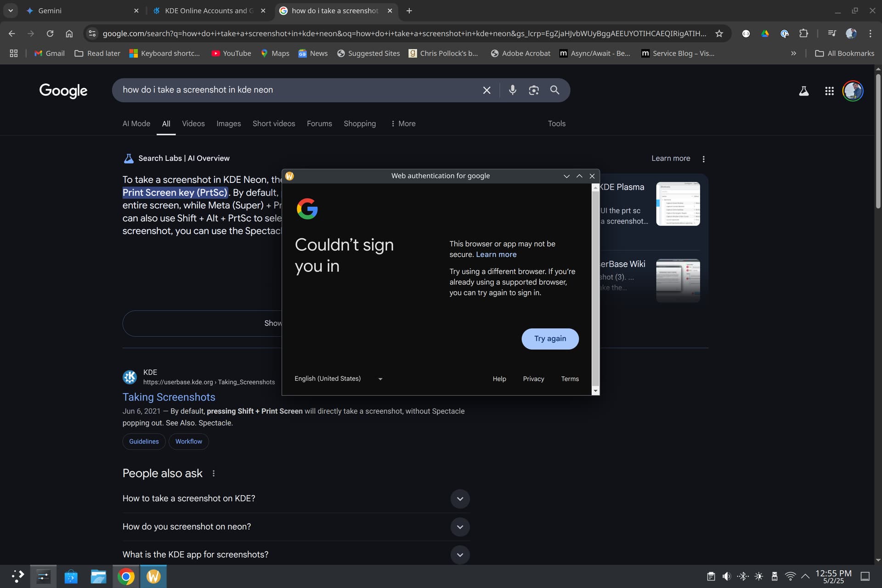Click the Google search input field

pyautogui.click(x=299, y=90)
